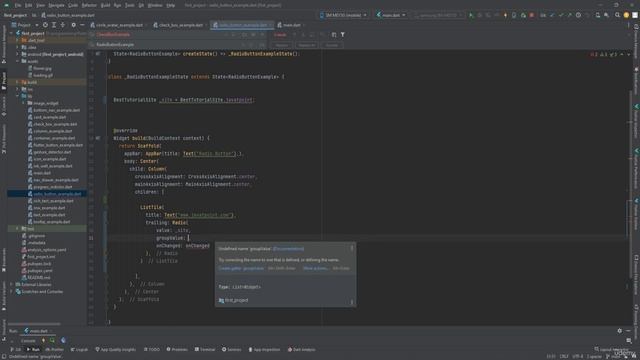Image resolution: width=640 pixels, height=360 pixels.
Task: Click Documentation link in error popup
Action: coord(289,249)
